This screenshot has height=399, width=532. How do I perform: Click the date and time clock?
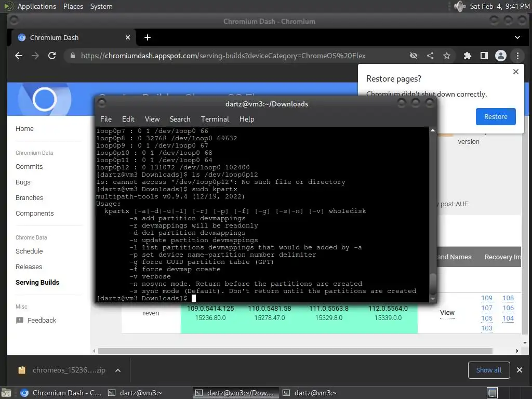coord(499,6)
